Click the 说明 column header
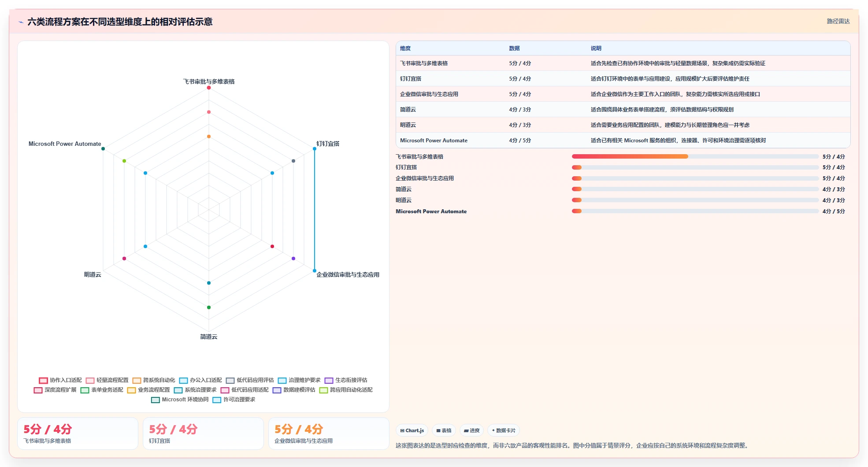Viewport: 868px width, 467px height. coord(596,48)
